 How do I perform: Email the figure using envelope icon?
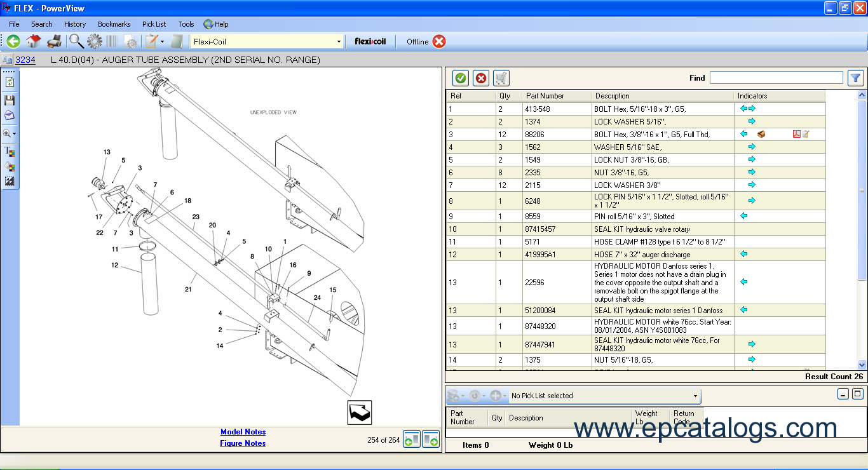coord(9,116)
